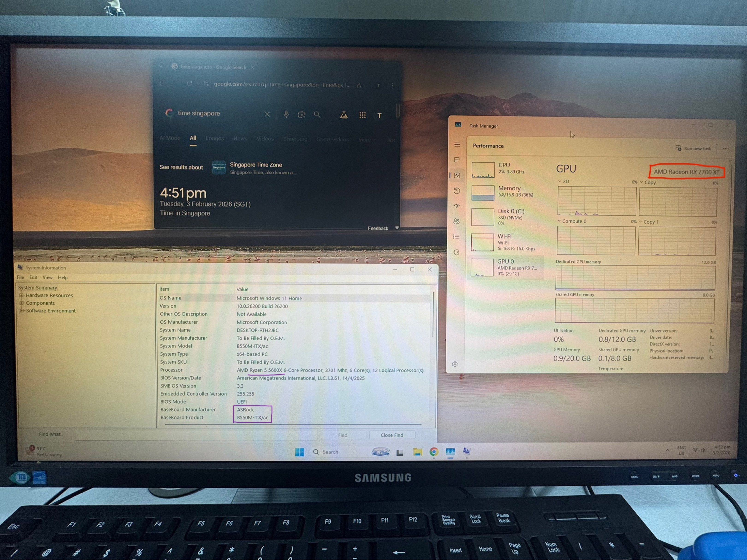Click Google search magnifier icon

pyautogui.click(x=317, y=115)
